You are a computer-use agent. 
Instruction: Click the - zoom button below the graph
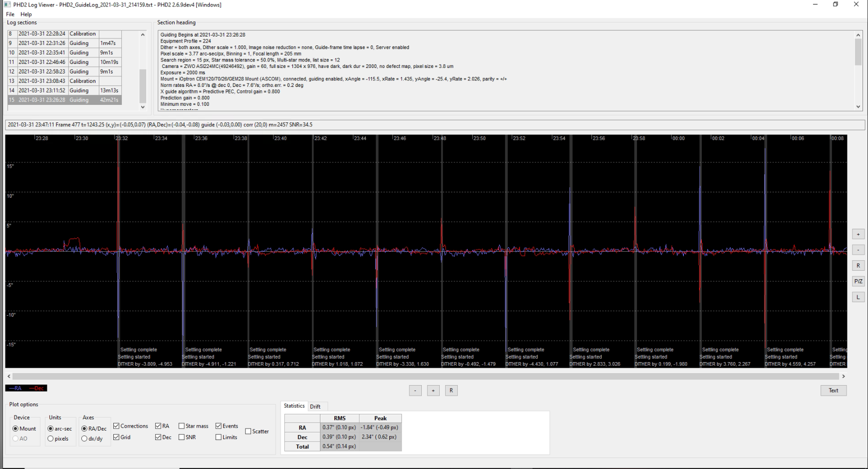[415, 391]
